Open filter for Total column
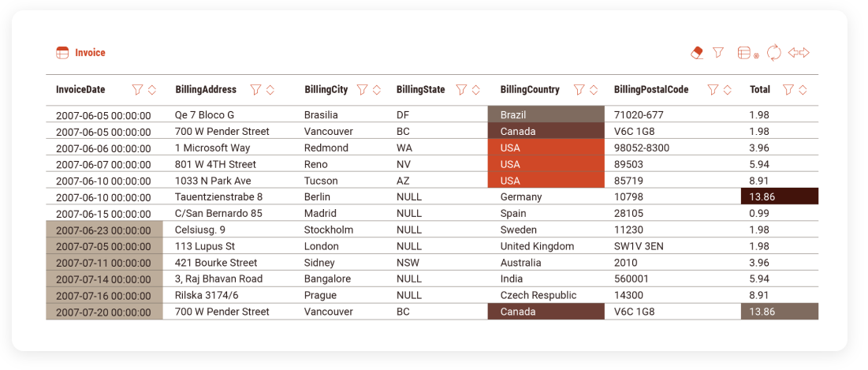The height and width of the screenshot is (370, 868). point(788,90)
